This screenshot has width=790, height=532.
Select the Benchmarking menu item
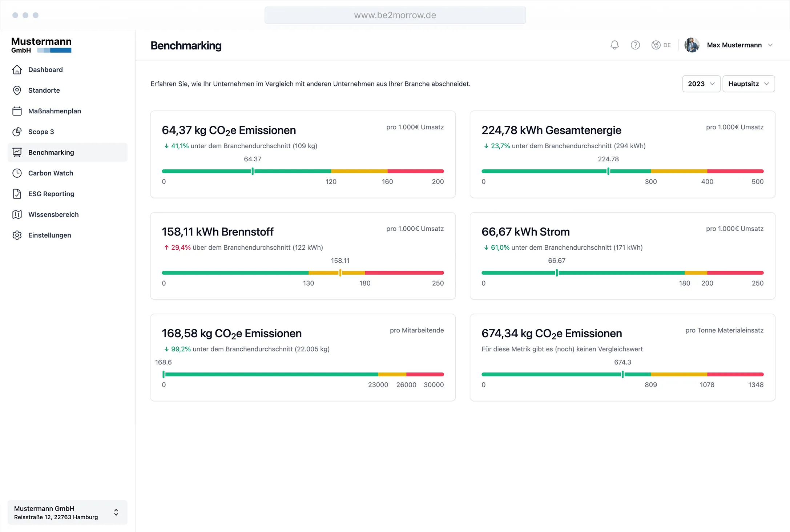coord(51,152)
